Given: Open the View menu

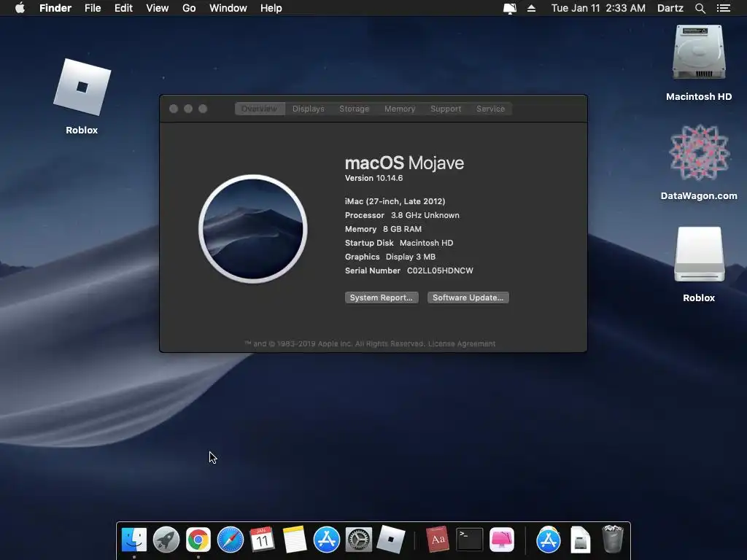Looking at the screenshot, I should tap(158, 8).
